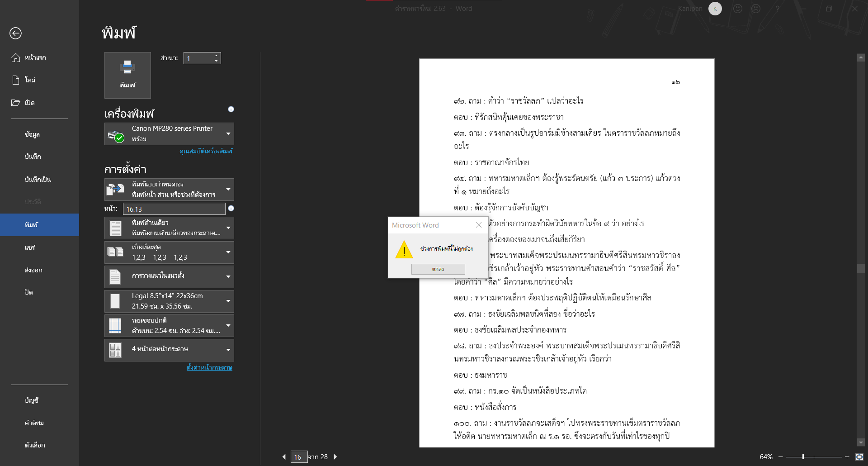This screenshot has height=466, width=868.
Task: Open คำติชม feedback in the sidebar
Action: pyautogui.click(x=39, y=423)
